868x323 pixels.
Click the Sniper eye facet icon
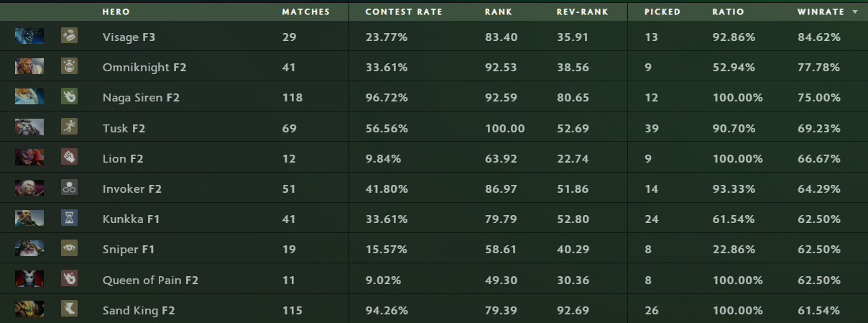pos(69,249)
